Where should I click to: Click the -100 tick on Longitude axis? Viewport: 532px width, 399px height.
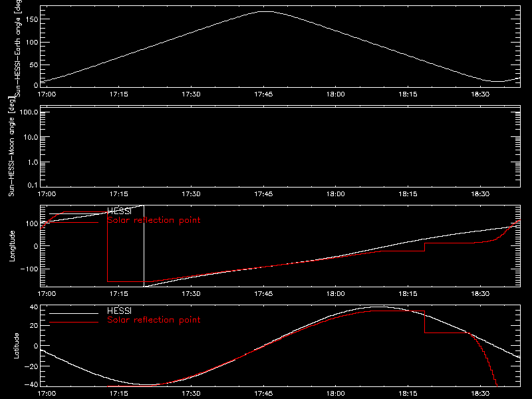coord(29,269)
